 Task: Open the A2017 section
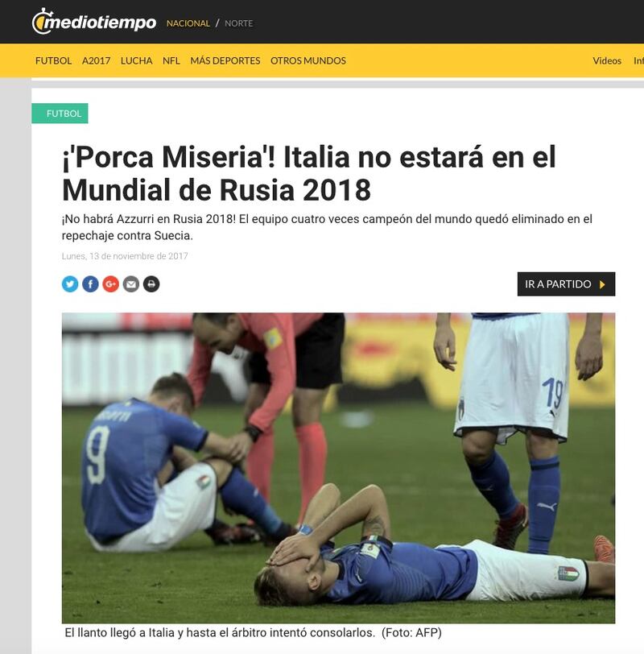point(97,60)
